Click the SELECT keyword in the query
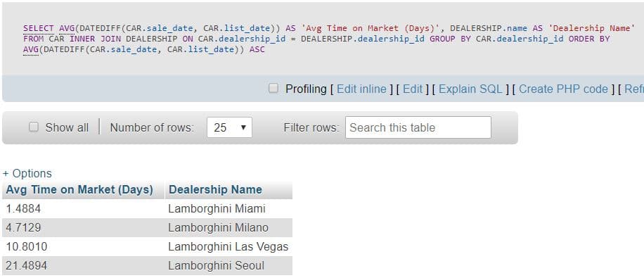Screen dimensions: 644x278 click(x=38, y=28)
